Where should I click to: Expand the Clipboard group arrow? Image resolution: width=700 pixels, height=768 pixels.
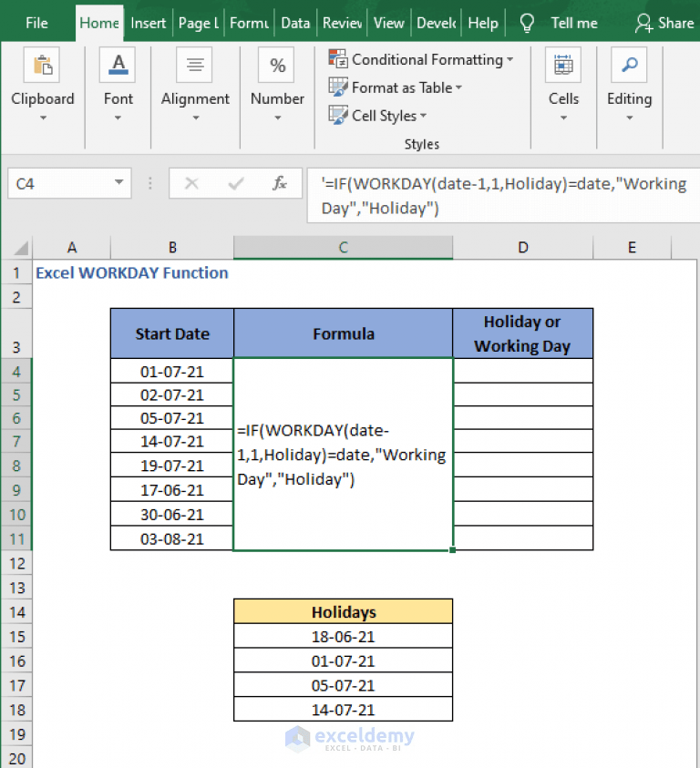(43, 118)
